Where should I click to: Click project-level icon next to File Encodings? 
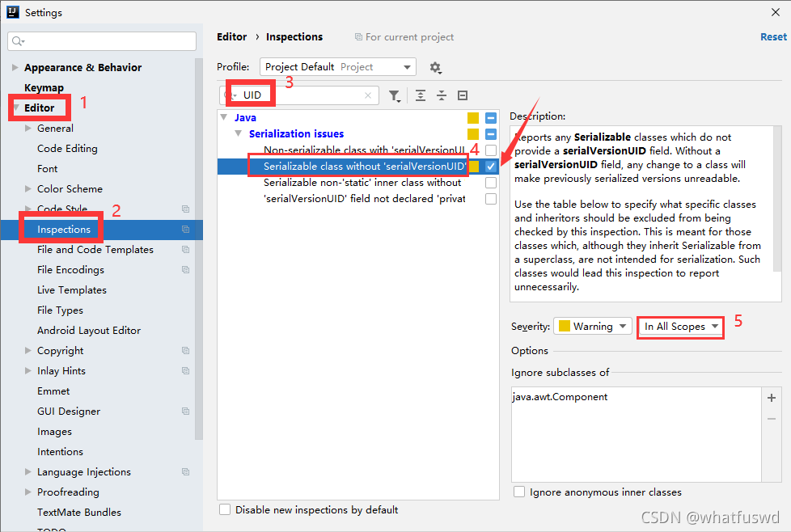[186, 270]
